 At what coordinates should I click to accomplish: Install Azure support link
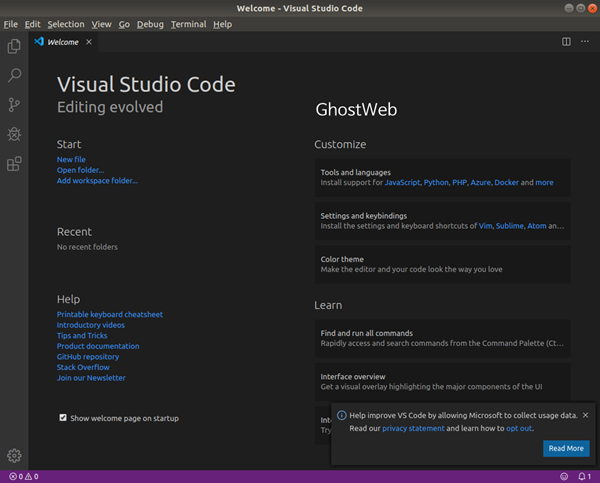tap(480, 183)
